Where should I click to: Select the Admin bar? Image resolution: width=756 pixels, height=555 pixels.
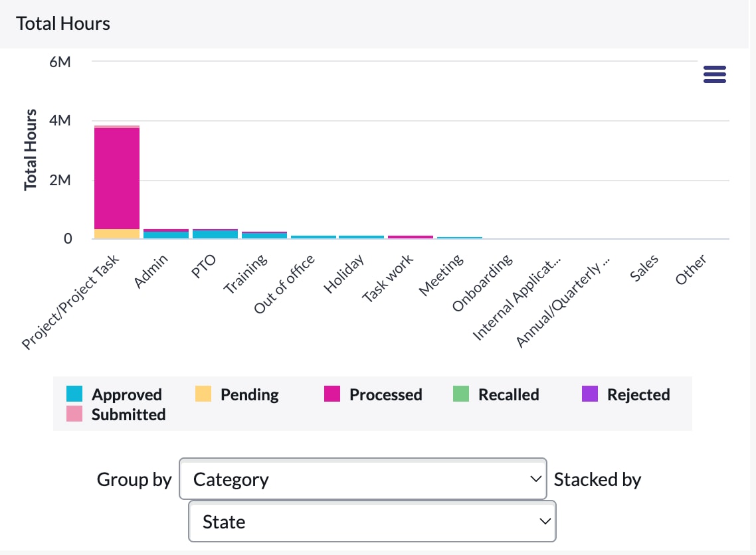click(166, 232)
